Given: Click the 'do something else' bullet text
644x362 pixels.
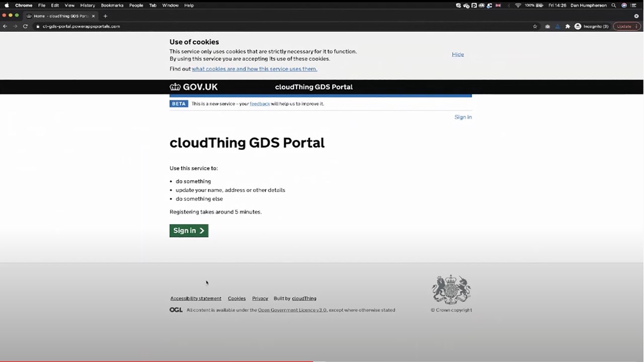Looking at the screenshot, I should click(199, 199).
